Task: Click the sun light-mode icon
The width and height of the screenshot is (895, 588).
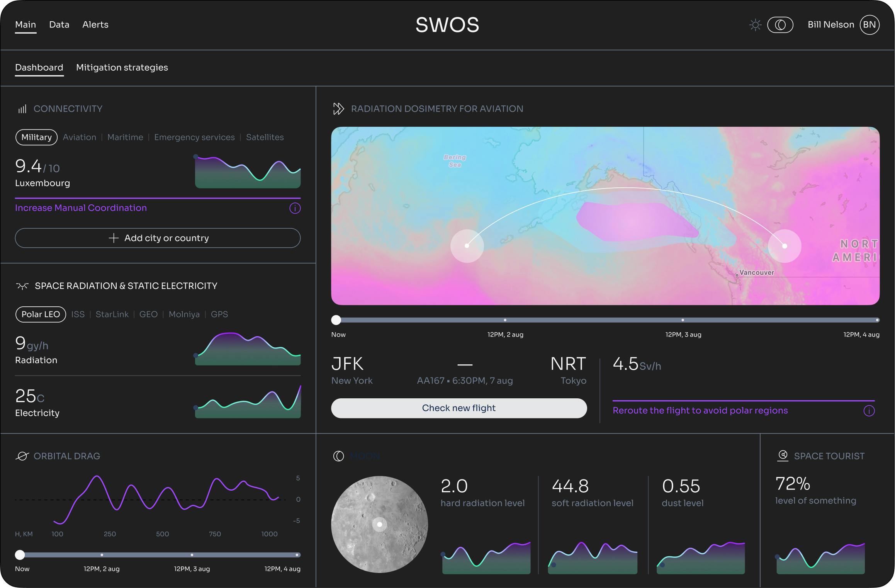Action: tap(755, 25)
